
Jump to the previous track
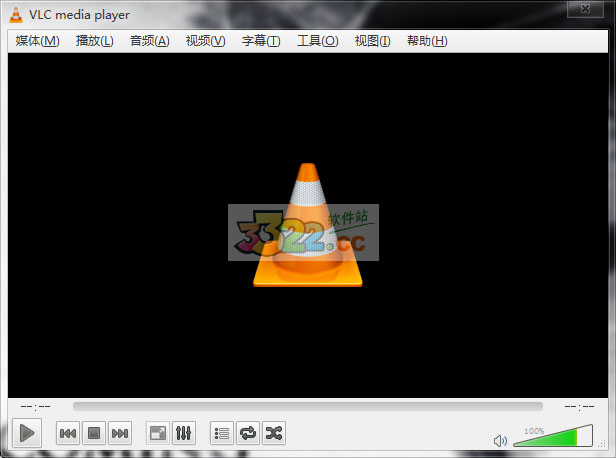68,433
